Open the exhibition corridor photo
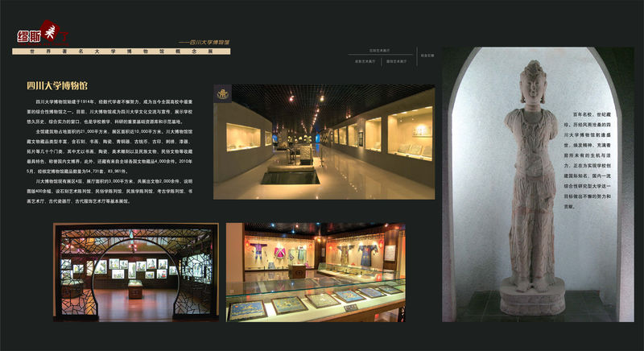The image size is (644, 351). 324,142
